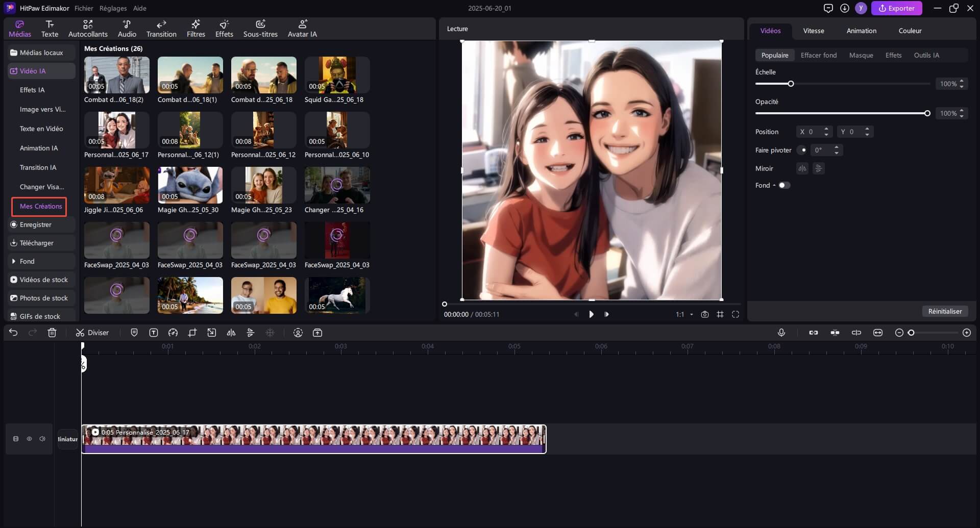The height and width of the screenshot is (528, 980).
Task: Flip horizontally with the first Miroir icon
Action: [x=802, y=168]
